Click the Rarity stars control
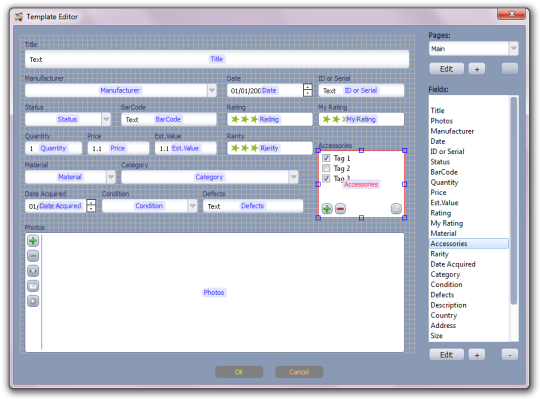540x399 pixels. (x=270, y=148)
